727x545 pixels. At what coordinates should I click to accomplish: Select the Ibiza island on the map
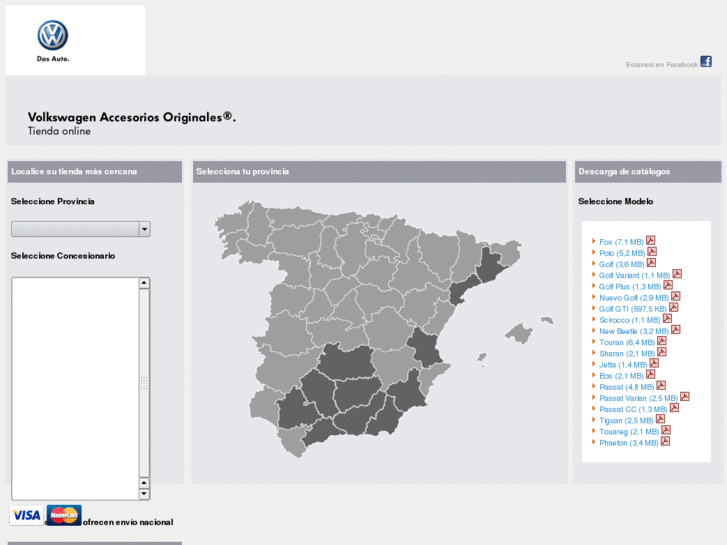[x=482, y=358]
